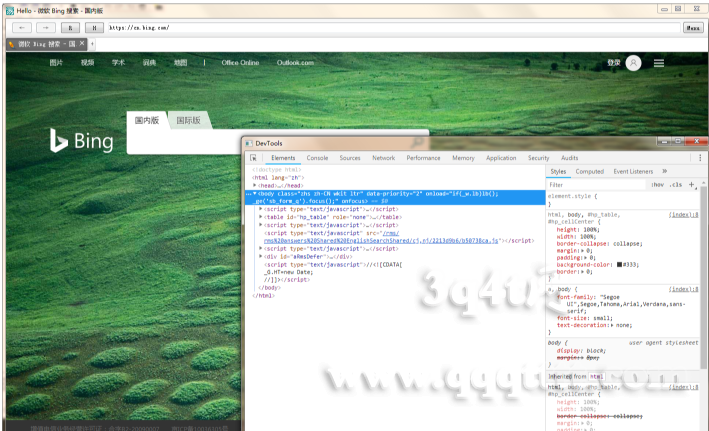The height and width of the screenshot is (431, 709).
Task: Open the Office Online link
Action: [240, 62]
